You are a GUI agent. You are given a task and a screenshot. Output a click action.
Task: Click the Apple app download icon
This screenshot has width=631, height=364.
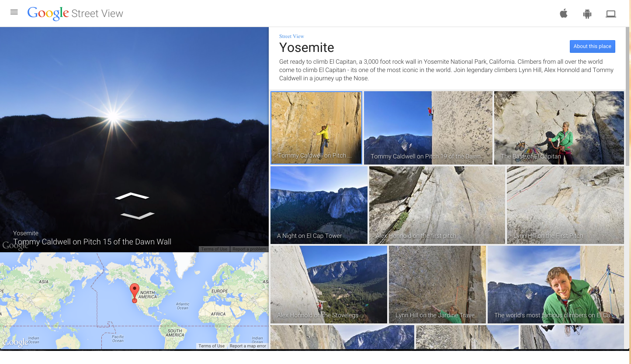[563, 13]
